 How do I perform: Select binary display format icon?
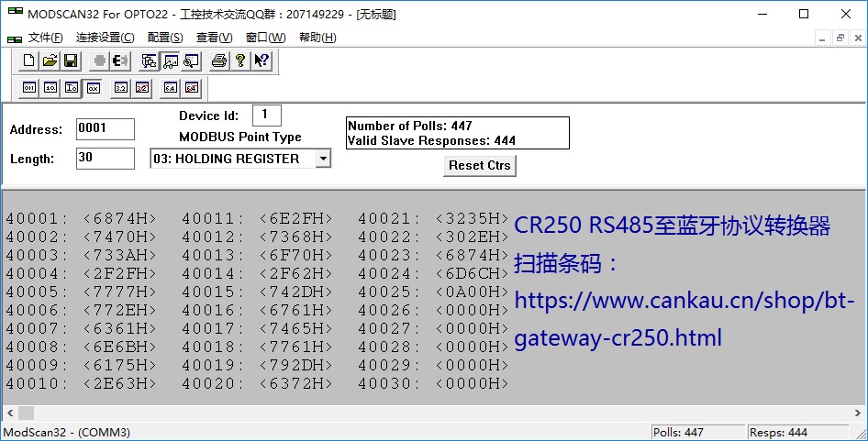pyautogui.click(x=28, y=88)
